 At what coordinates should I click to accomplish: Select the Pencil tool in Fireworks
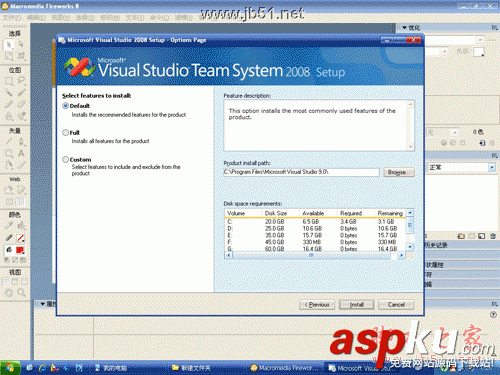coord(9,104)
